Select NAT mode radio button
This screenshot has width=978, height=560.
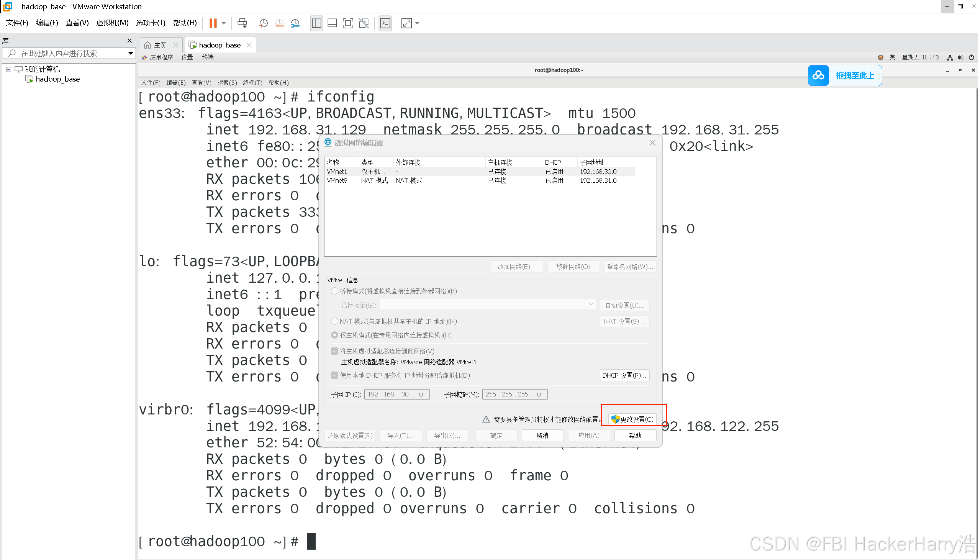click(x=334, y=321)
